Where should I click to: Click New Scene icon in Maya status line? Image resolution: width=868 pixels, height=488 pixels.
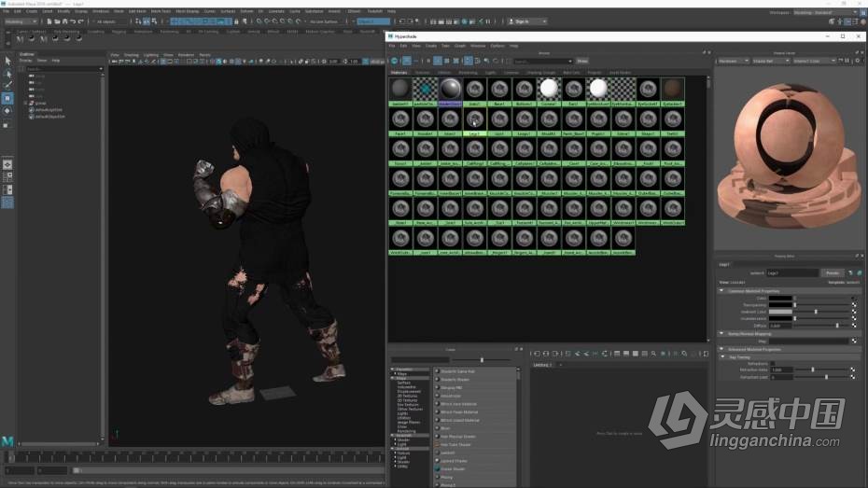pyautogui.click(x=49, y=21)
